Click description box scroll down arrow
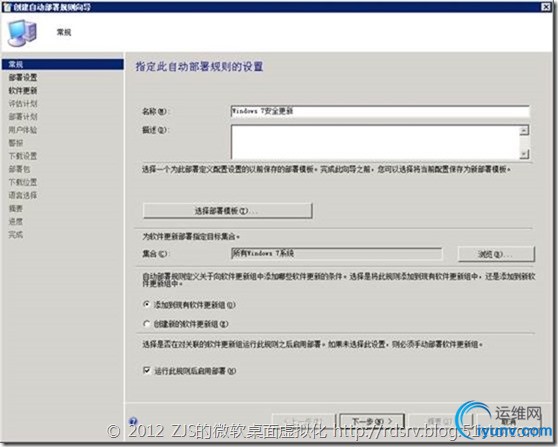The width and height of the screenshot is (558, 447). pos(524,154)
